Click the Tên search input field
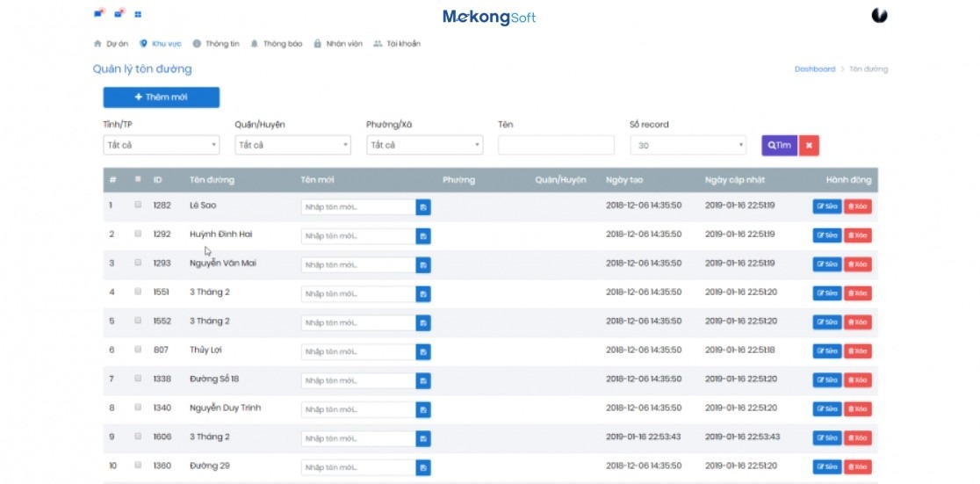 click(556, 145)
